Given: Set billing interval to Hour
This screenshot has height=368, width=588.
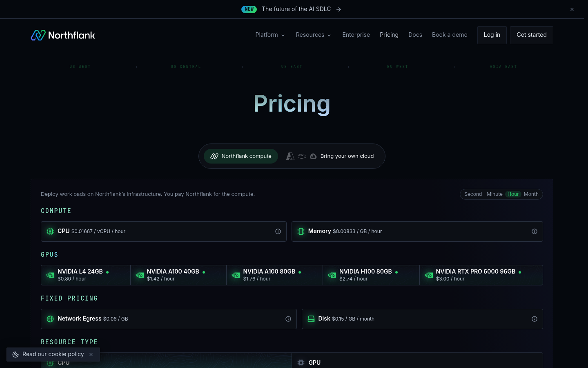Looking at the screenshot, I should click(x=513, y=194).
